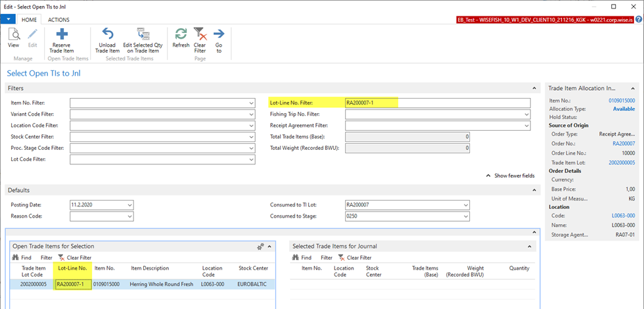Viewport: 644px width, 309px height.
Task: Click the Lot-Line No. Filter field
Action: [436, 103]
